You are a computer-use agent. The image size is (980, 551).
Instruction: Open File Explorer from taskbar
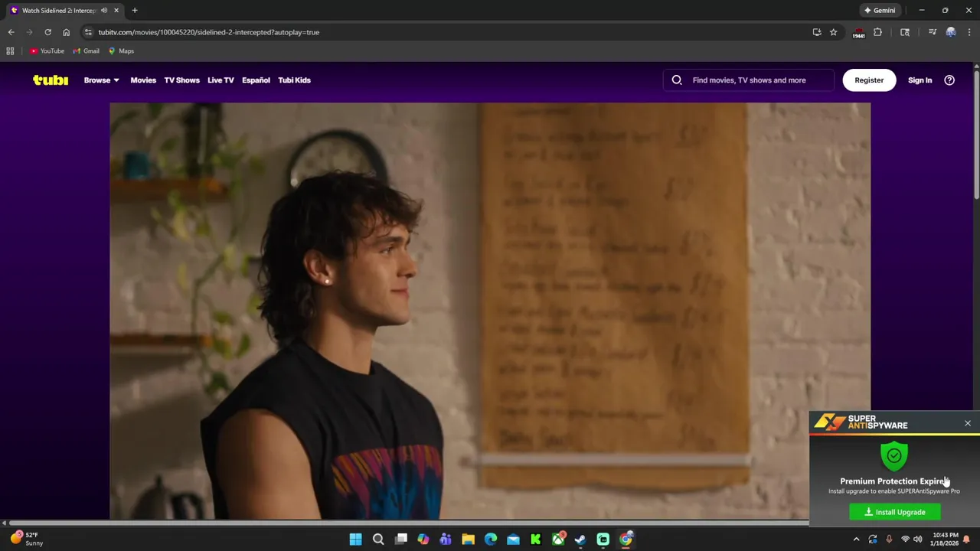pyautogui.click(x=468, y=540)
